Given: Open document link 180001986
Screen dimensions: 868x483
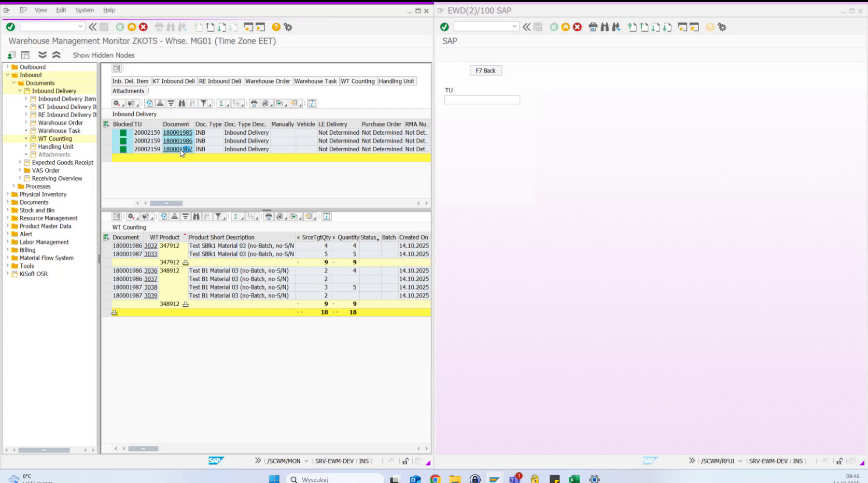Looking at the screenshot, I should [x=178, y=140].
